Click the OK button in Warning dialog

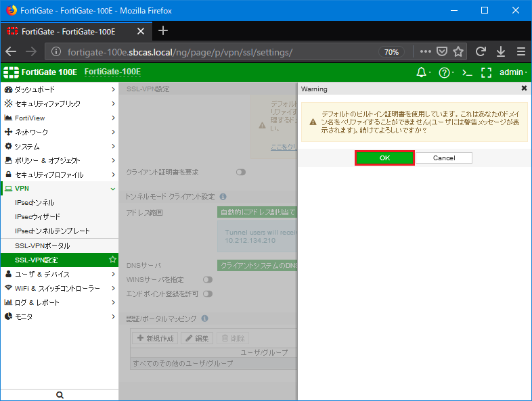(384, 158)
